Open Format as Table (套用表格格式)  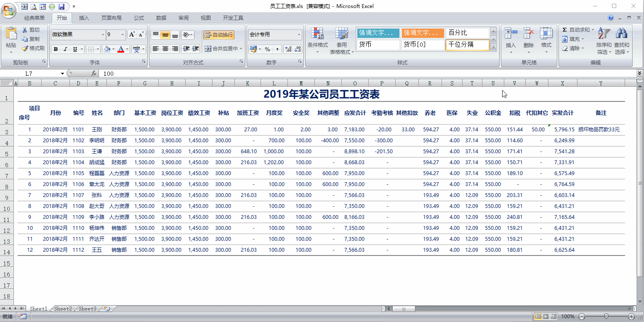pyautogui.click(x=341, y=41)
